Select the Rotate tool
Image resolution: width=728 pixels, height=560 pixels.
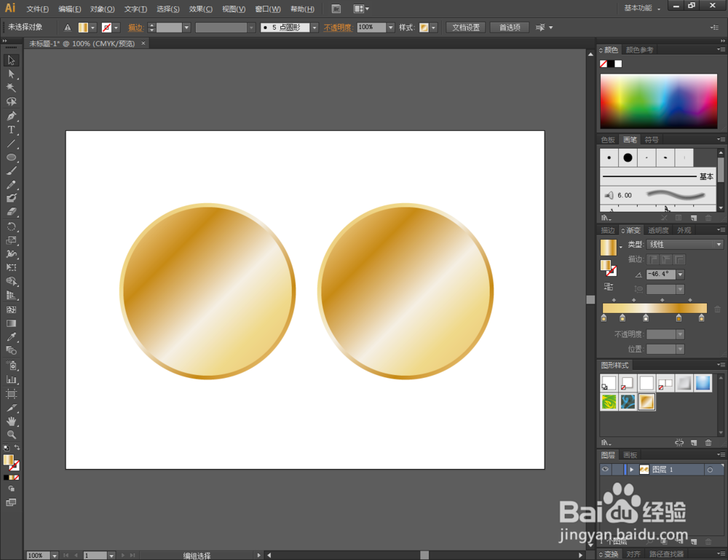[11, 227]
